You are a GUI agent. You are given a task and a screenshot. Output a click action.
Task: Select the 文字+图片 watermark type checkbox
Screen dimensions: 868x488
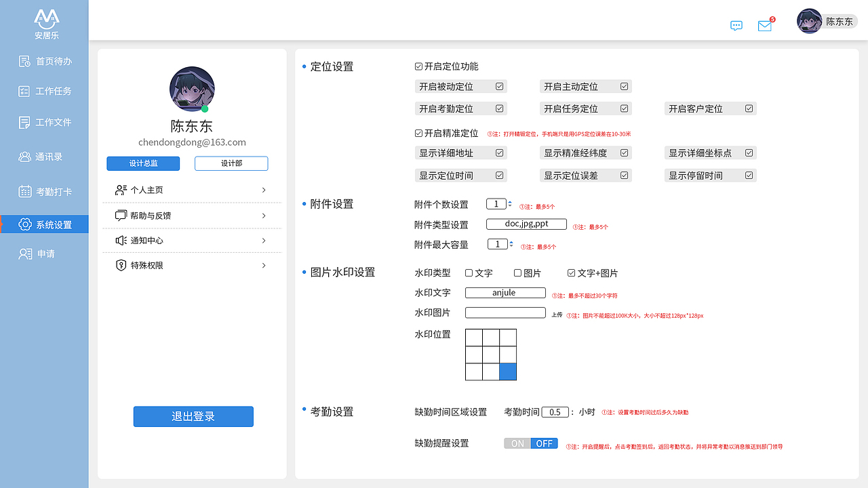(571, 273)
